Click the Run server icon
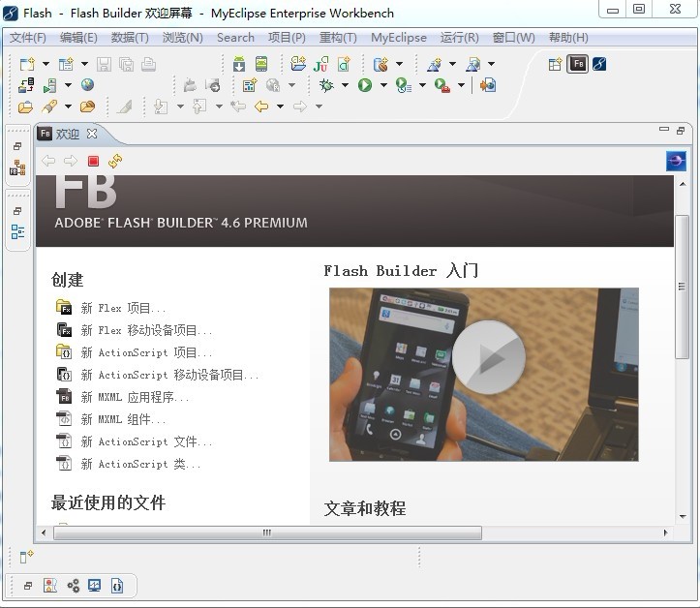This screenshot has width=700, height=608. [49, 85]
